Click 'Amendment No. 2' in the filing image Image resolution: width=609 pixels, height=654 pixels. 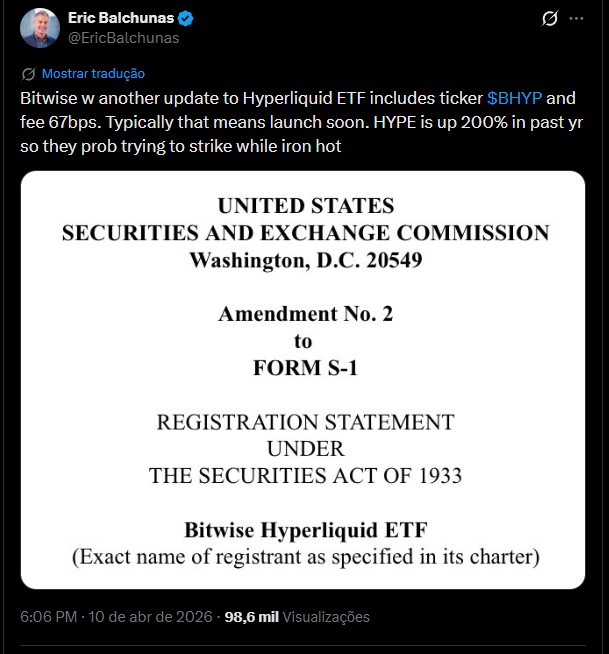[305, 314]
